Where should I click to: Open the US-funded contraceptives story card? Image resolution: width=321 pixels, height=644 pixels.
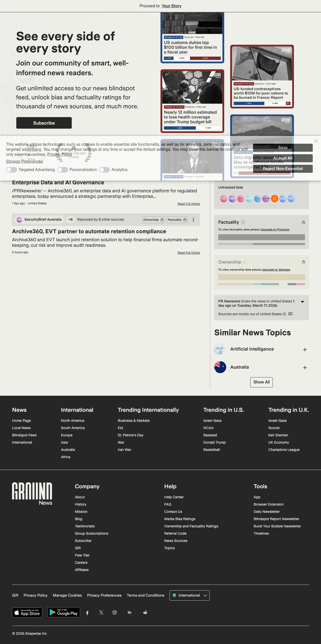click(x=262, y=76)
